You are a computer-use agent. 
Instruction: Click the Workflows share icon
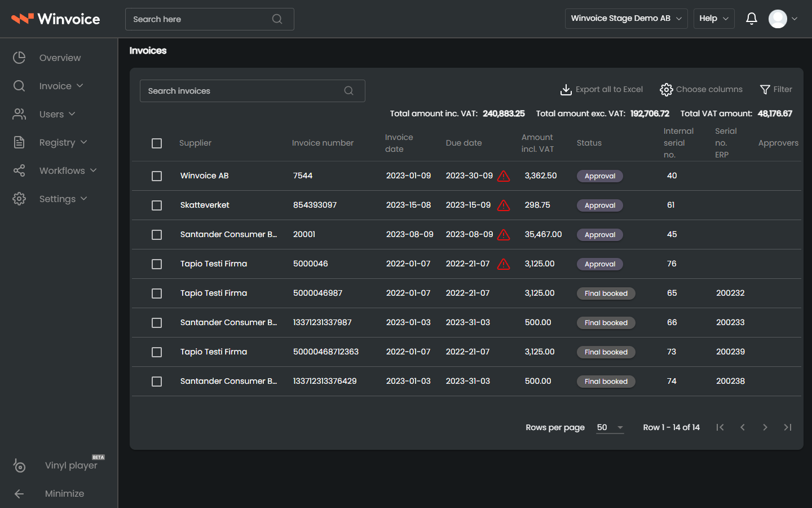click(19, 170)
